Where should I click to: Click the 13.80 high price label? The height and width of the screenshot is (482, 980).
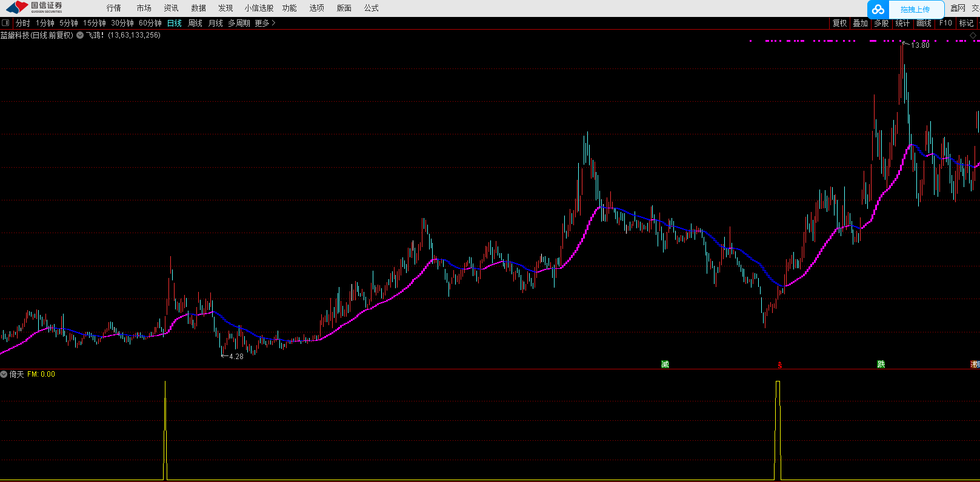click(x=920, y=45)
